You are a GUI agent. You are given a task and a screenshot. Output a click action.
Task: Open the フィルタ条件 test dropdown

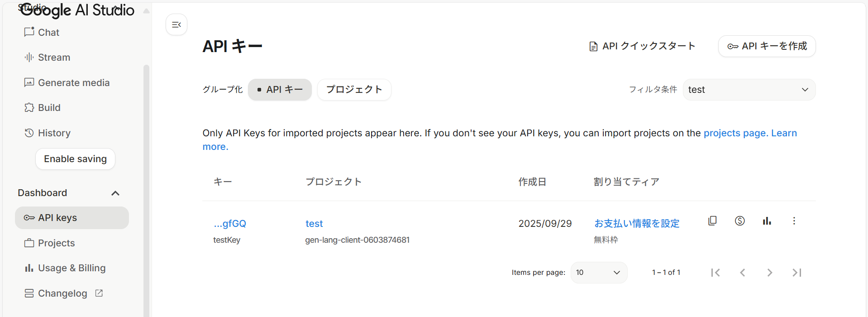tap(749, 90)
